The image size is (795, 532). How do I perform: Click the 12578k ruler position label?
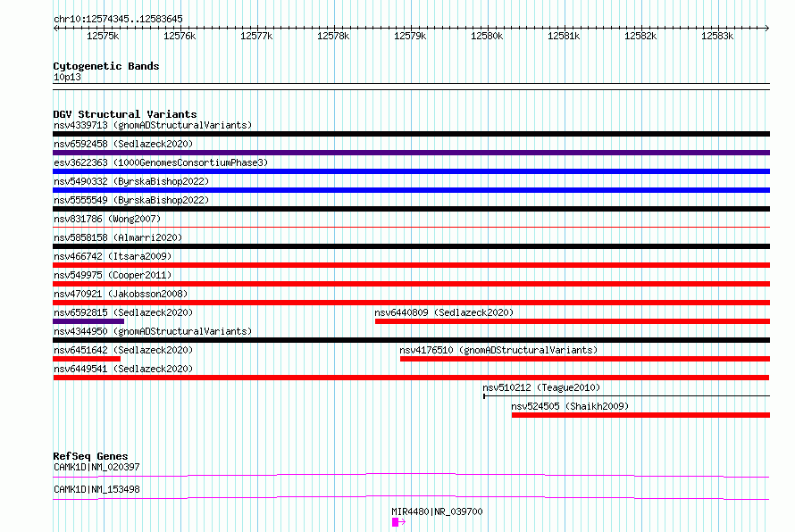point(333,36)
